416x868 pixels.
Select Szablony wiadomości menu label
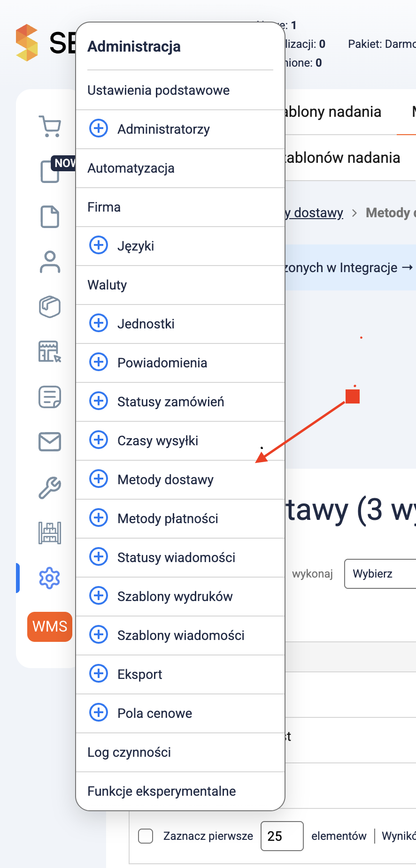click(x=181, y=635)
